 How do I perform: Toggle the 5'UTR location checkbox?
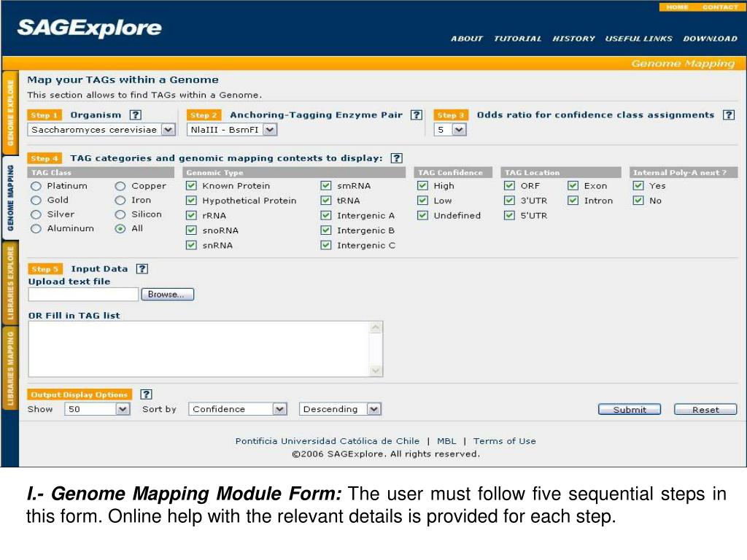click(509, 215)
